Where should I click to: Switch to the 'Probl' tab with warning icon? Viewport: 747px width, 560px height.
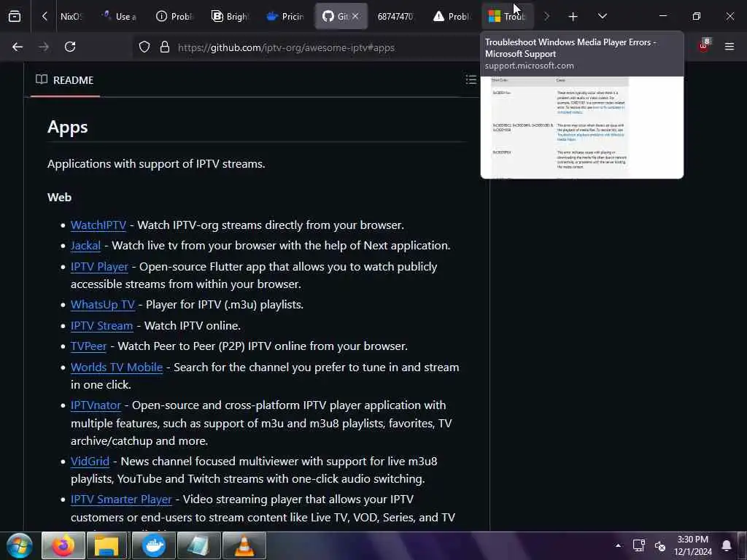(x=451, y=16)
